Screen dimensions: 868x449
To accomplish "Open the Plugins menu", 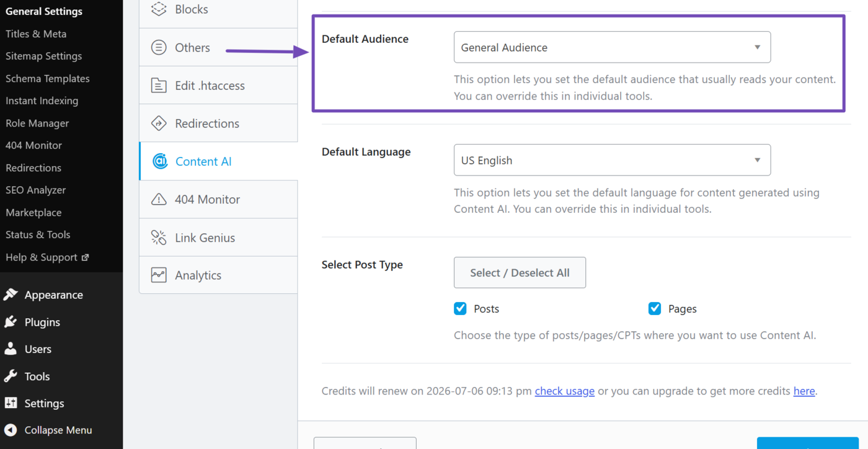I will [x=61, y=322].
